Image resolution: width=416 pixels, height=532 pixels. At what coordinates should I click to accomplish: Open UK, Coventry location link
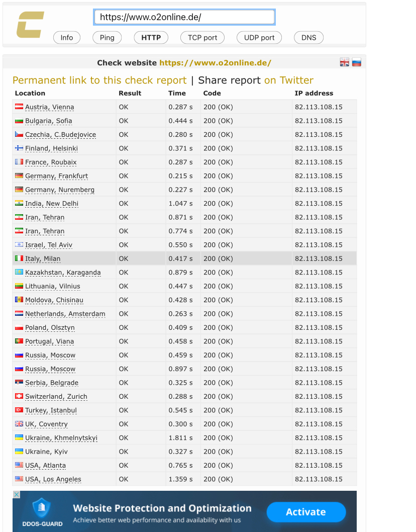click(x=46, y=424)
